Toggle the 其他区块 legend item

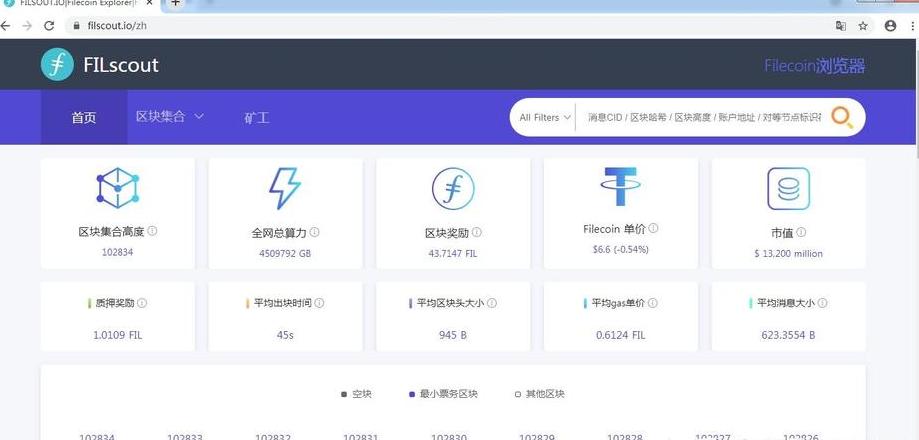[539, 394]
